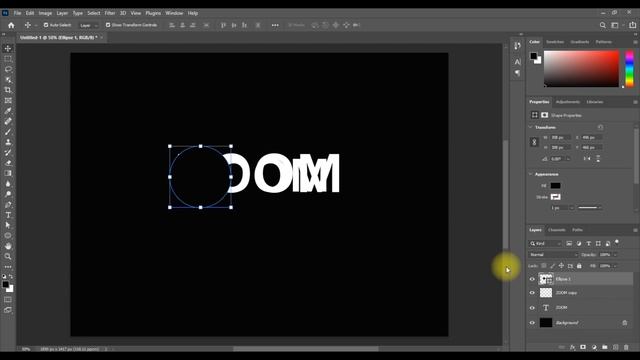Toggle lock position icon
This screenshot has width=640, height=360.
[561, 266]
